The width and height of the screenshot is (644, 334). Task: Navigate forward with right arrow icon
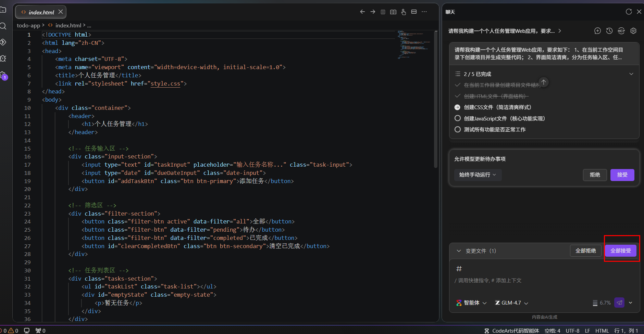[x=373, y=12]
